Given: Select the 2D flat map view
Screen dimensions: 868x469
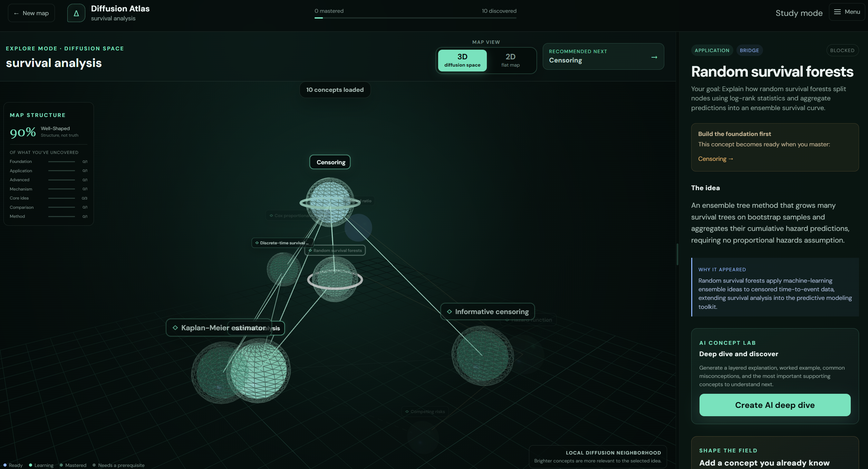Looking at the screenshot, I should pos(510,60).
